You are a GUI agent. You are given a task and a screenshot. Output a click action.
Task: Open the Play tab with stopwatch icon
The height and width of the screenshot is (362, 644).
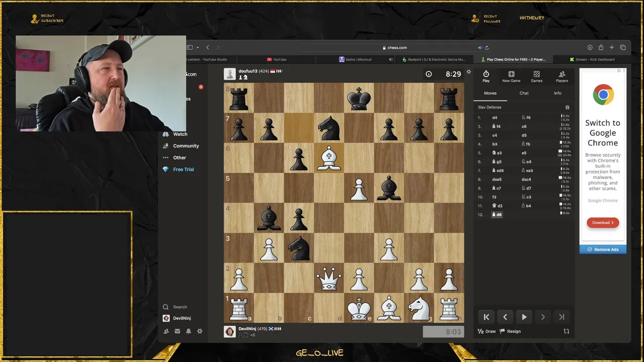(486, 76)
